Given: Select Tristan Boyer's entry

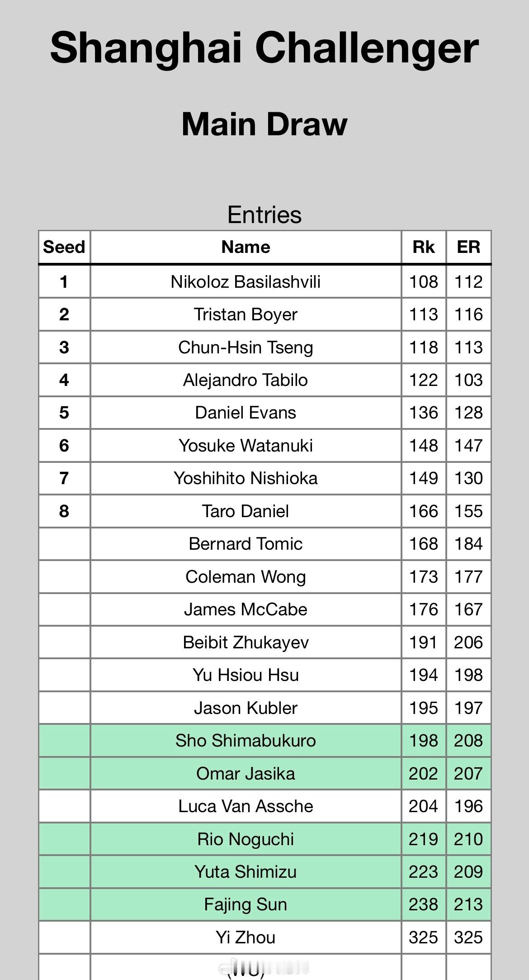Looking at the screenshot, I should click(x=265, y=314).
